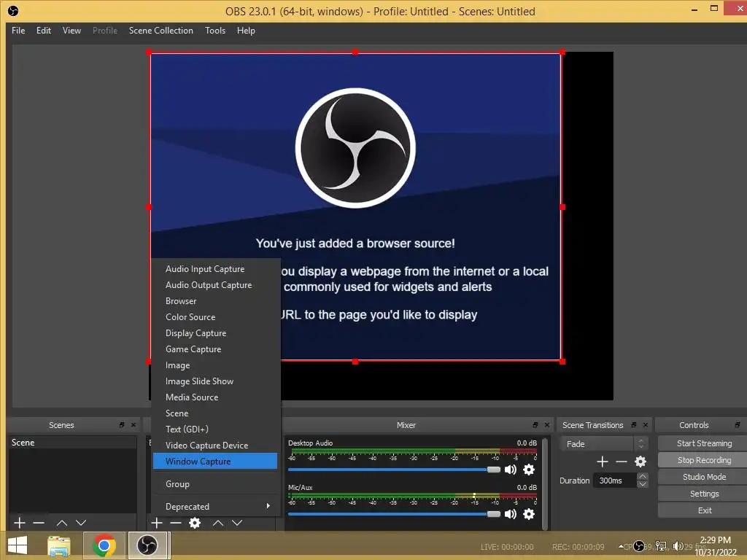Close the Scene Transitions panel
The image size is (747, 560).
[x=646, y=425]
